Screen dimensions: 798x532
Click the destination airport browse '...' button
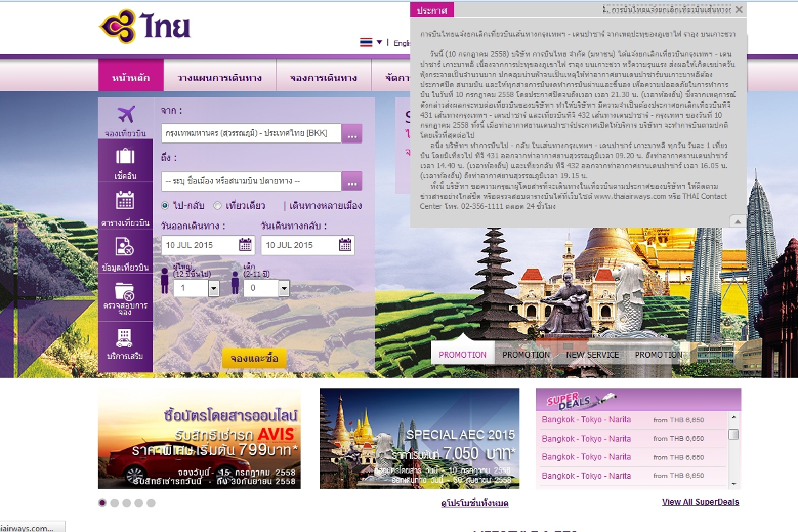[x=352, y=181]
